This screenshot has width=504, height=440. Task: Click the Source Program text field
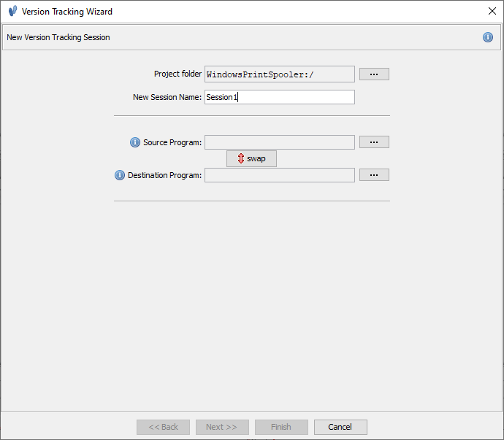click(x=280, y=142)
